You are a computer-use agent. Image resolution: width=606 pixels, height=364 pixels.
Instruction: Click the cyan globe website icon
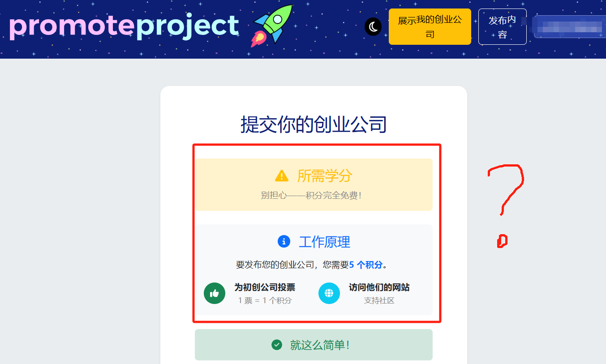click(329, 293)
